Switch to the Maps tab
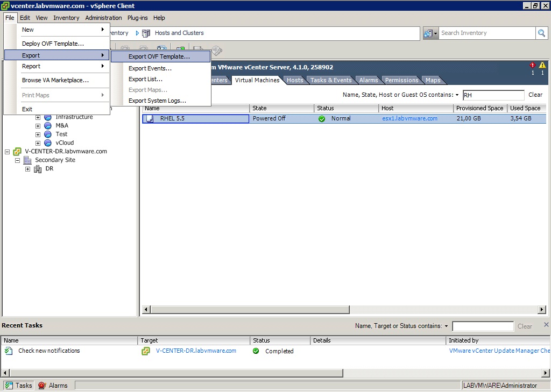Image resolution: width=551 pixels, height=392 pixels. [x=433, y=80]
